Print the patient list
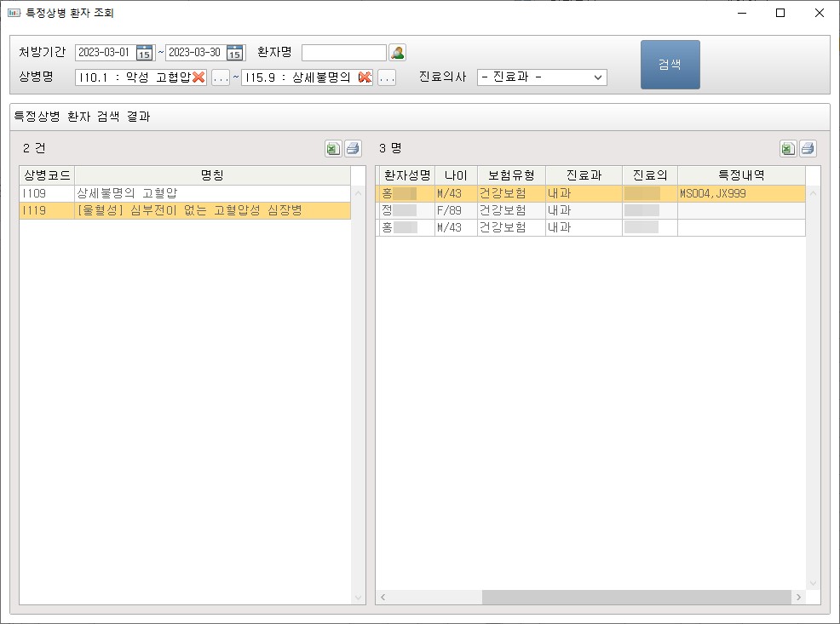The height and width of the screenshot is (624, 840). [808, 149]
